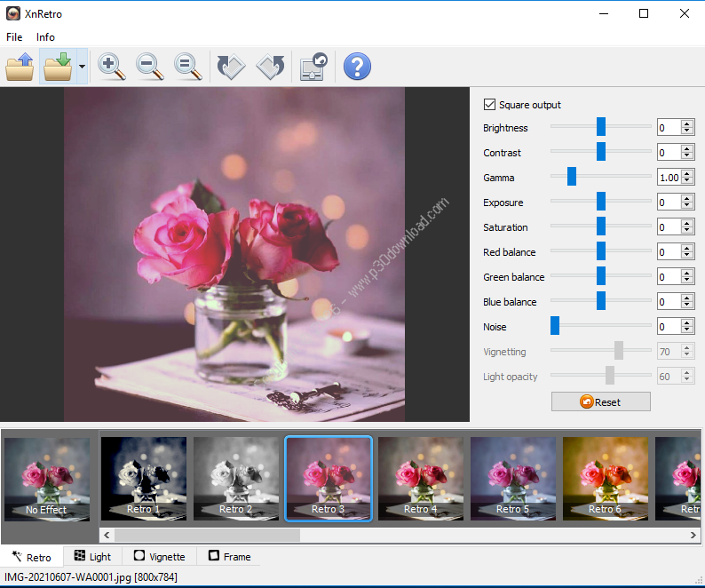Click the Contrast slider handle
Screen dimensions: 705x588
click(x=601, y=151)
